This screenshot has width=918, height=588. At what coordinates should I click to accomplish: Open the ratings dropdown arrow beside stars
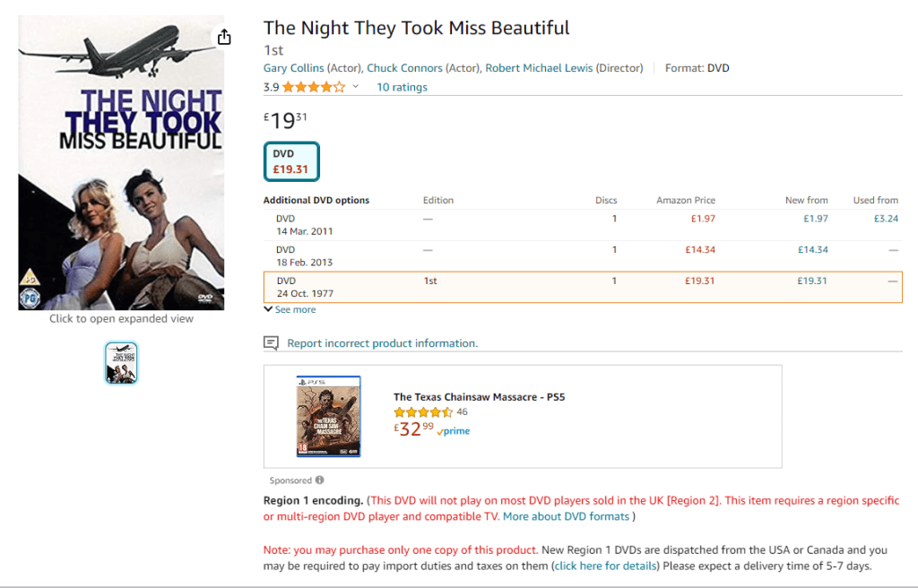point(356,87)
